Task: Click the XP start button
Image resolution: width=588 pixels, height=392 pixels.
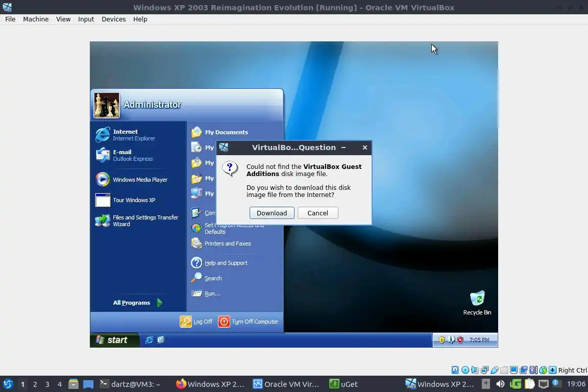Action: 114,340
